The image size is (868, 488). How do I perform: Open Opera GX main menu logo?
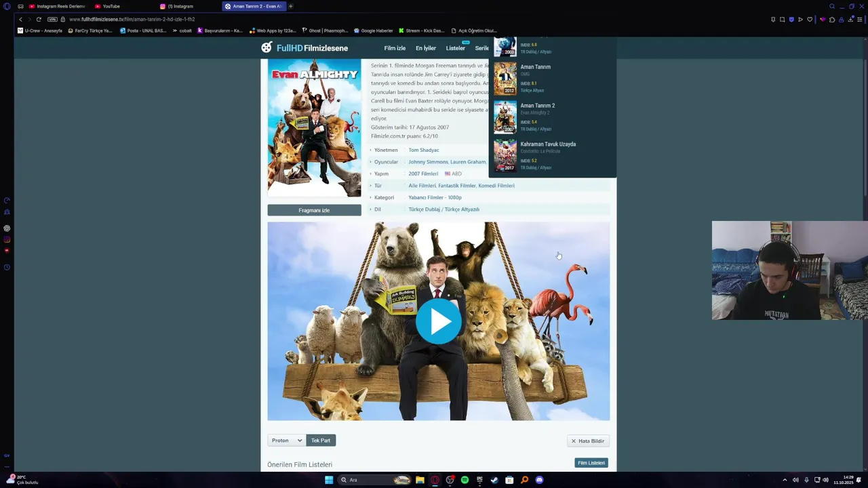click(7, 6)
